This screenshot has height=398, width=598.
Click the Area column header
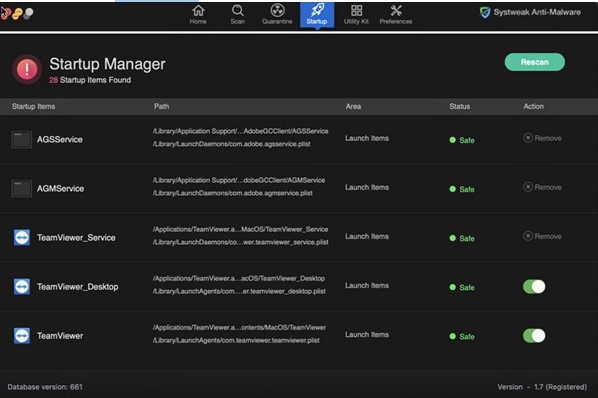(353, 106)
